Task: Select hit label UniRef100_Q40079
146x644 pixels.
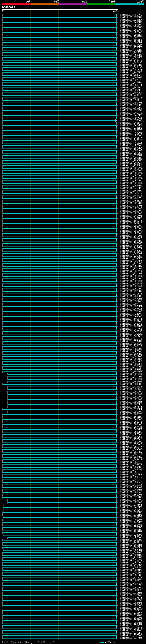Action: (x=131, y=60)
